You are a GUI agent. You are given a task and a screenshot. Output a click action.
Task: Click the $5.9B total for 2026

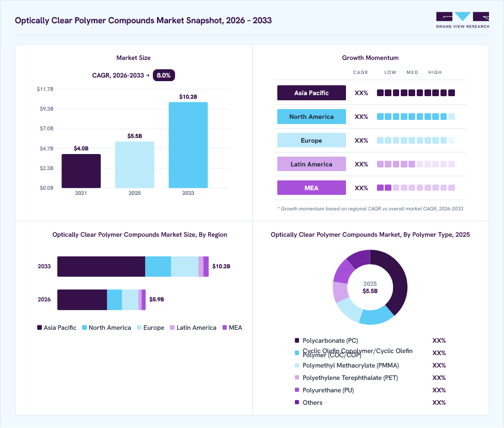pos(156,300)
